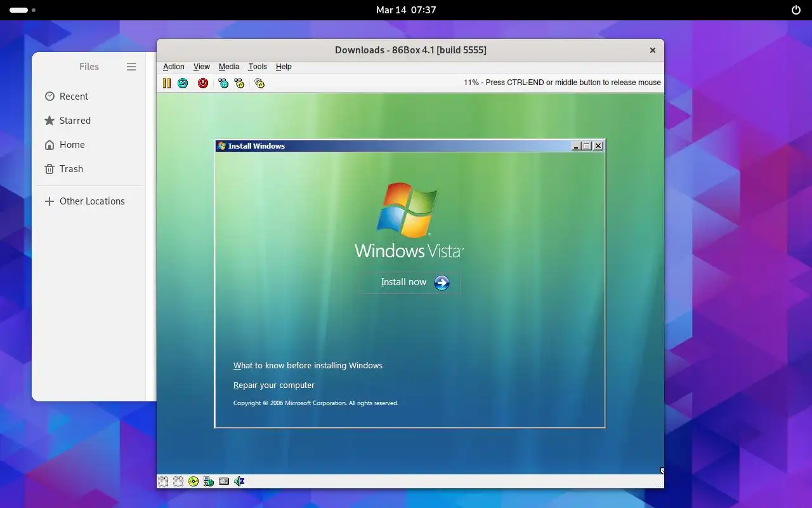Click the Starred star icon in Files

click(x=49, y=121)
